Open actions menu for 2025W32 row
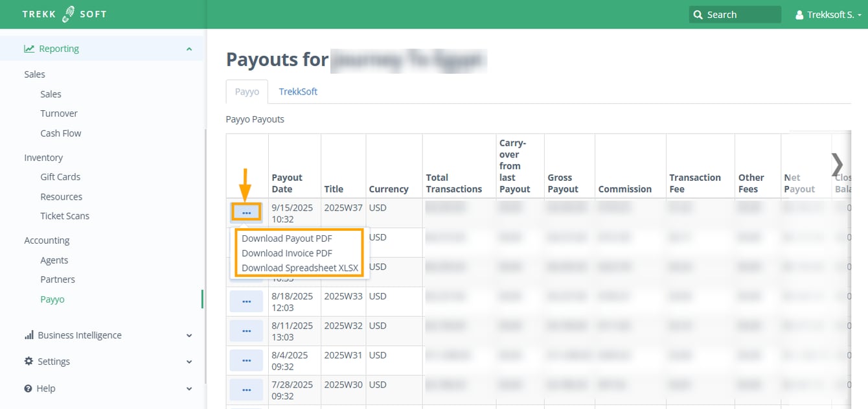This screenshot has height=409, width=868. click(246, 331)
